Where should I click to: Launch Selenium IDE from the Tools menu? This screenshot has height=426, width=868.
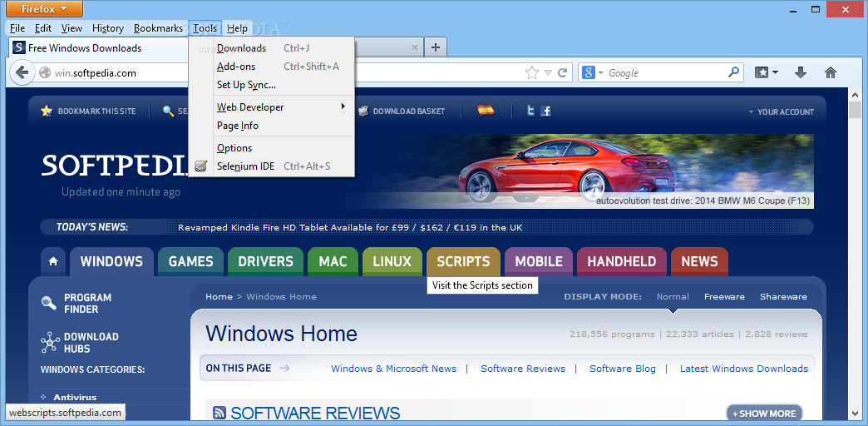point(271,166)
